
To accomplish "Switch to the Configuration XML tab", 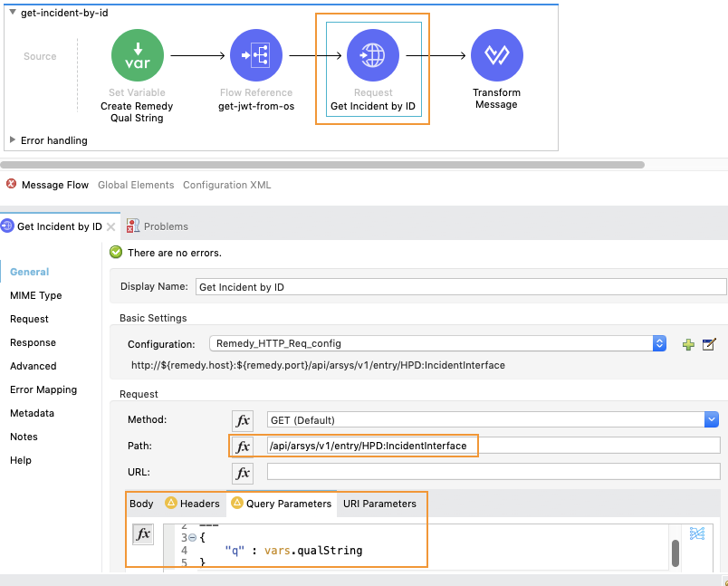I will click(226, 185).
